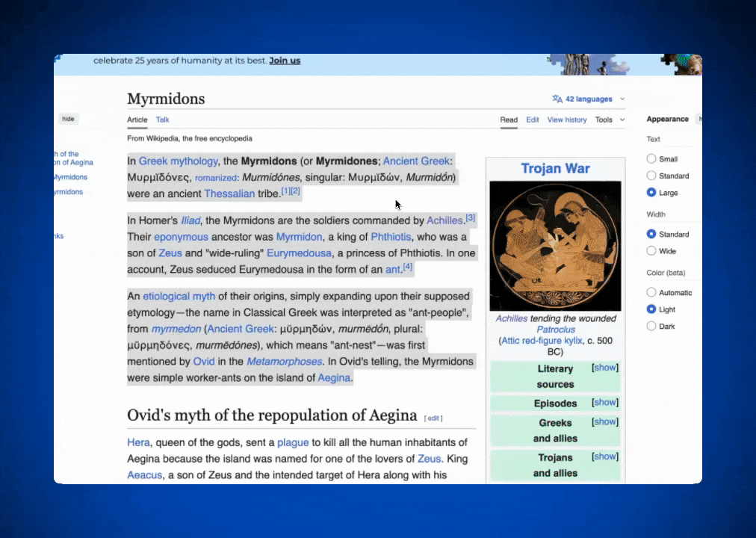Show Trojans and allies section

(x=604, y=456)
